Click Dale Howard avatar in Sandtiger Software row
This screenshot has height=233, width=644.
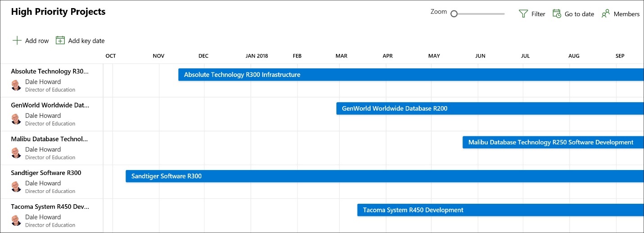pyautogui.click(x=16, y=187)
